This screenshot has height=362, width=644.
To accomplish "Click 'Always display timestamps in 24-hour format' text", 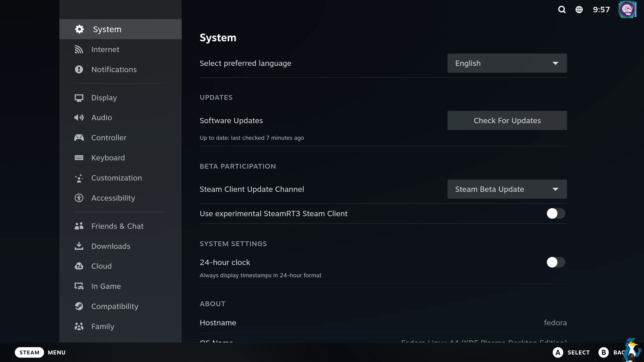I will click(260, 275).
